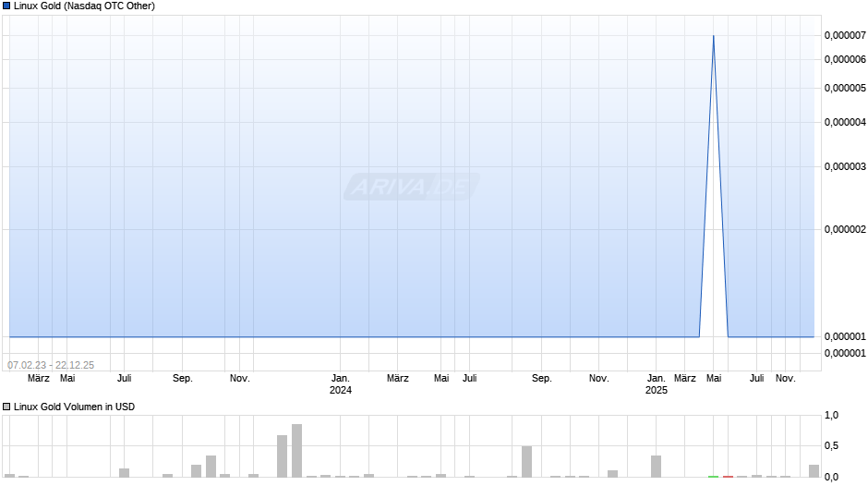Viewport: 868px width, 486px height.
Task: Click the 0,000004 price axis value
Action: point(845,123)
